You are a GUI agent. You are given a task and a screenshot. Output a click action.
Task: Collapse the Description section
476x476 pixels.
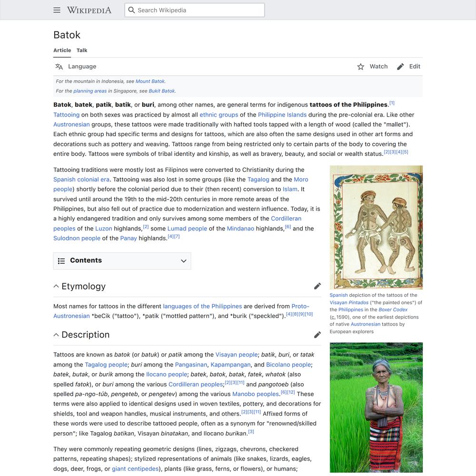pyautogui.click(x=56, y=335)
